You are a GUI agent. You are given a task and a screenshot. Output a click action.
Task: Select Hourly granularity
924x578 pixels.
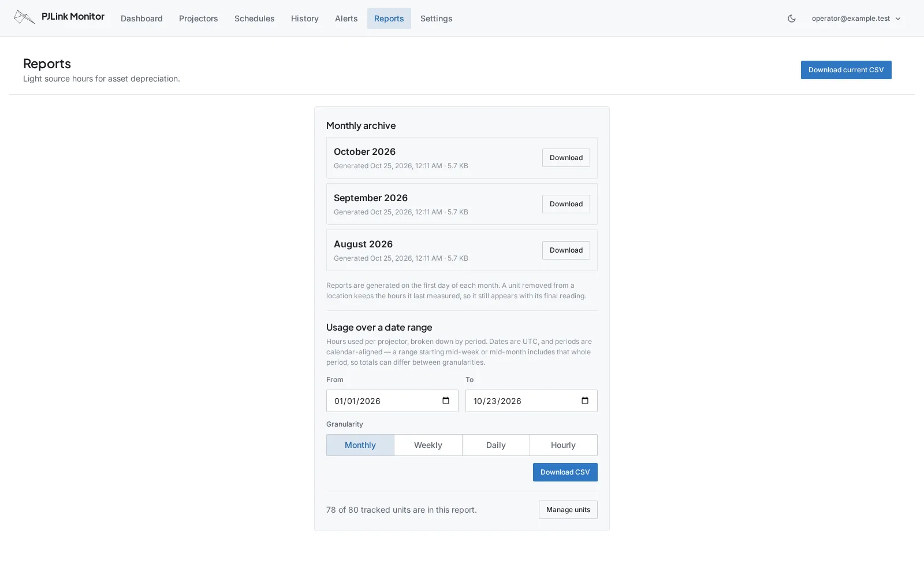(563, 445)
